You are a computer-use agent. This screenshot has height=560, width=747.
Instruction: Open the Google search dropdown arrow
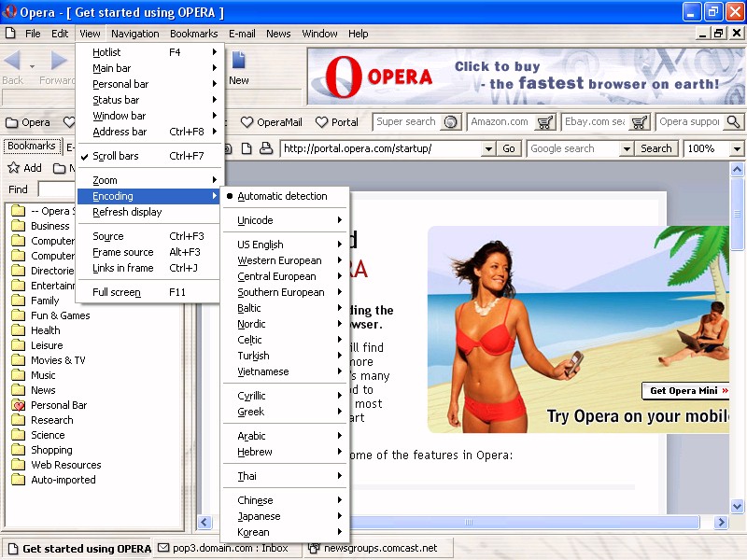(x=627, y=148)
